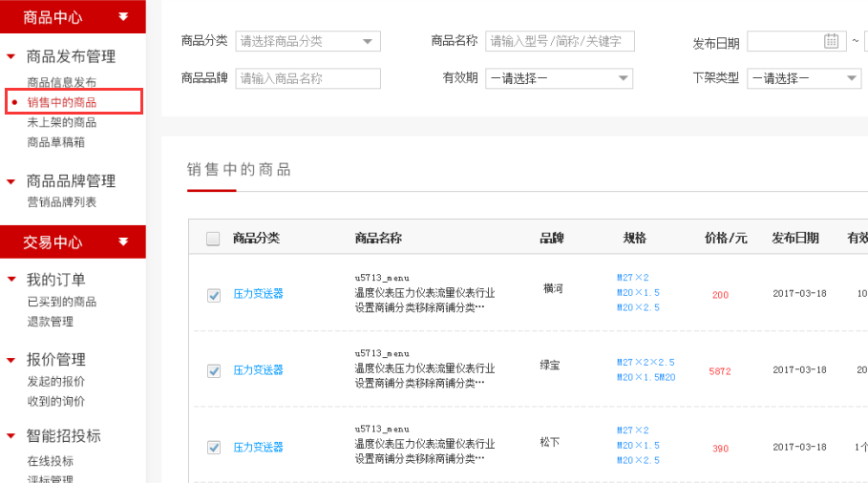This screenshot has height=483, width=868.
Task: Click 压力变送器 link in the 横河 row
Action: point(258,294)
